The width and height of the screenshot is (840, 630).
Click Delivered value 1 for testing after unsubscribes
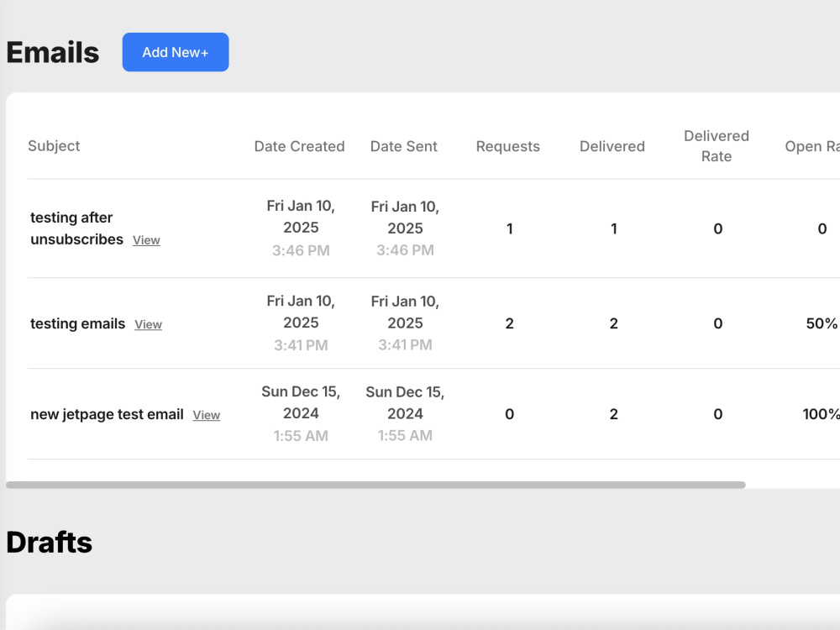tap(614, 228)
